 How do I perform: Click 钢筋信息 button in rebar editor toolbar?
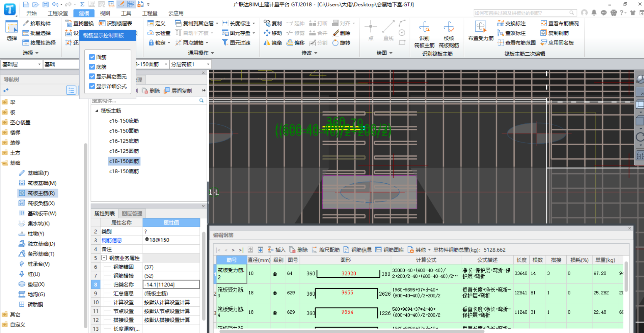(357, 250)
